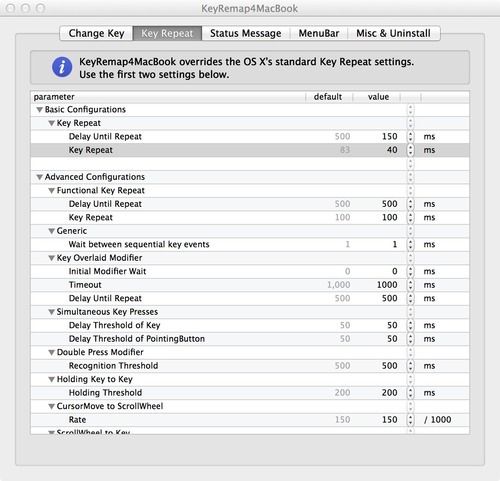Click default value 1,000 of Timeout
500x481 pixels.
coord(339,285)
